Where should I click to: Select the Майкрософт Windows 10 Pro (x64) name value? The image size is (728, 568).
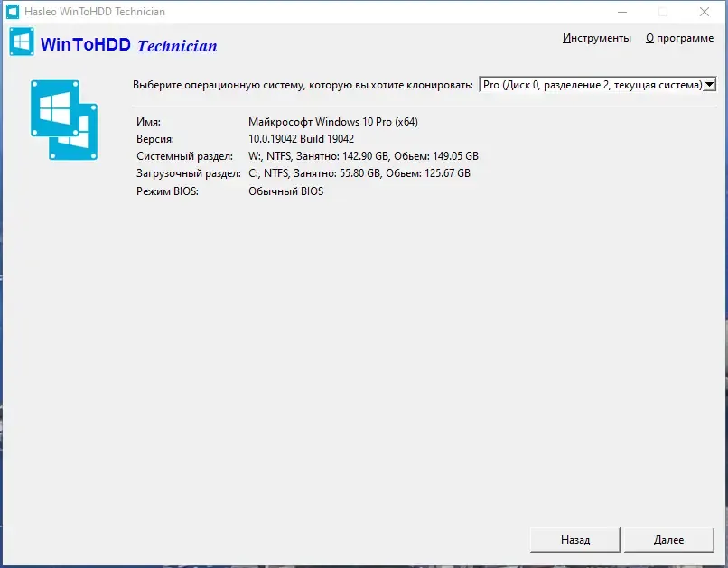[x=333, y=122]
